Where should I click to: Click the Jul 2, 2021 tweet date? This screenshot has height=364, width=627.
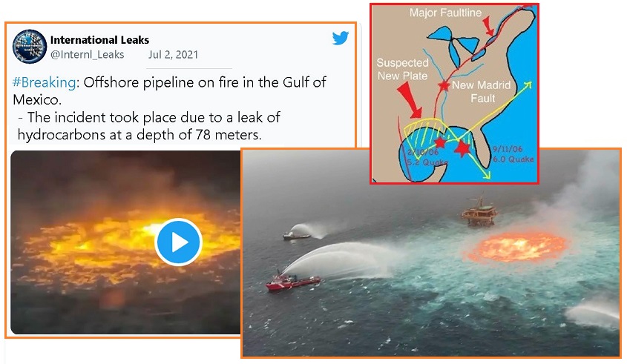(173, 54)
